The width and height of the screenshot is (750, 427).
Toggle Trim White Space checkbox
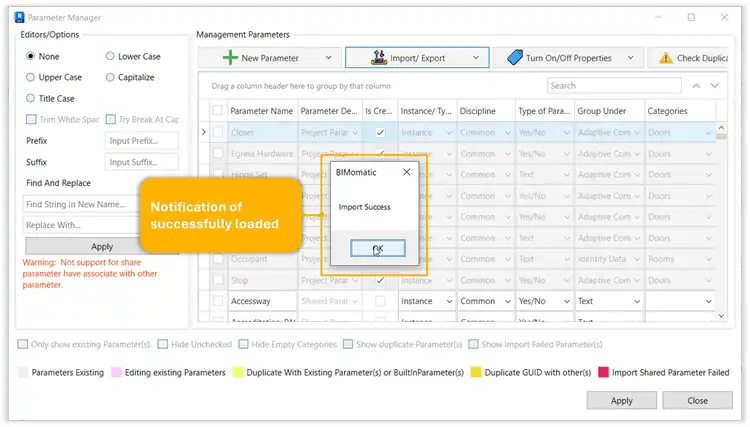31,119
